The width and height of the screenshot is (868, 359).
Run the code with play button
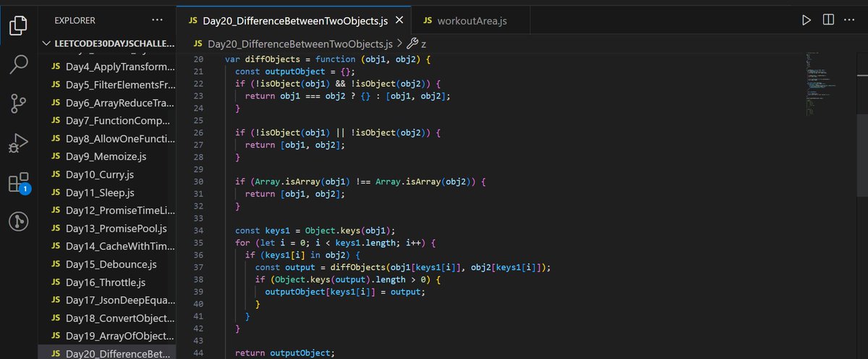click(x=807, y=20)
